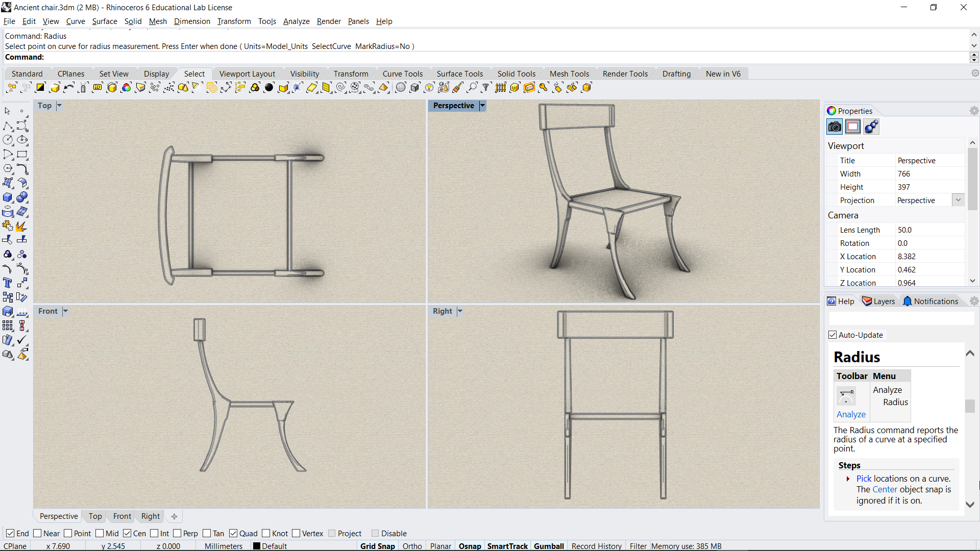Viewport: 980px width, 551px height.
Task: Open viewport camera properties icon
Action: pyautogui.click(x=835, y=127)
